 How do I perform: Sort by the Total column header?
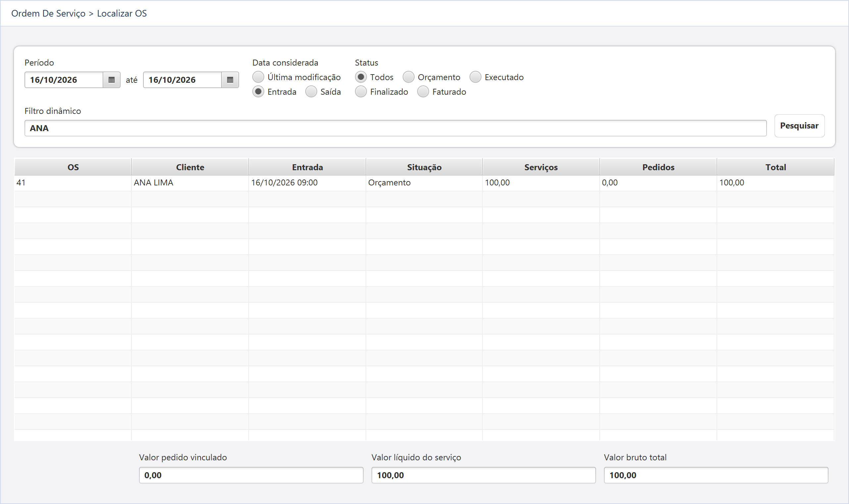(x=775, y=167)
